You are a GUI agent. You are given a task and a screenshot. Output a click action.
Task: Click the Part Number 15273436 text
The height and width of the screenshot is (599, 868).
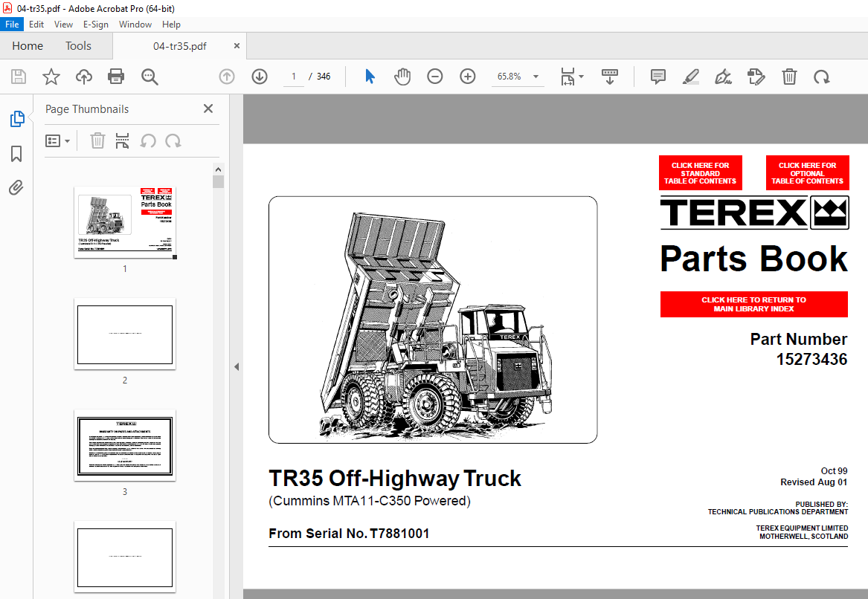799,349
